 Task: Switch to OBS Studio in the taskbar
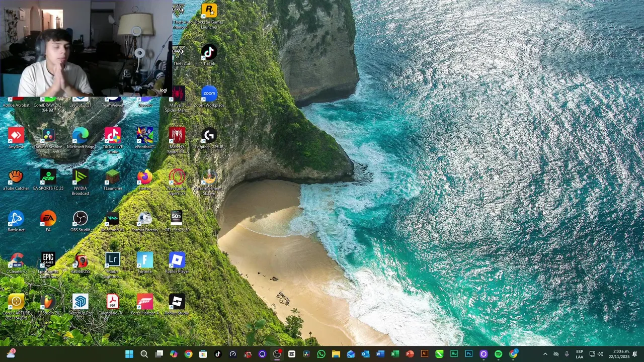(277, 354)
